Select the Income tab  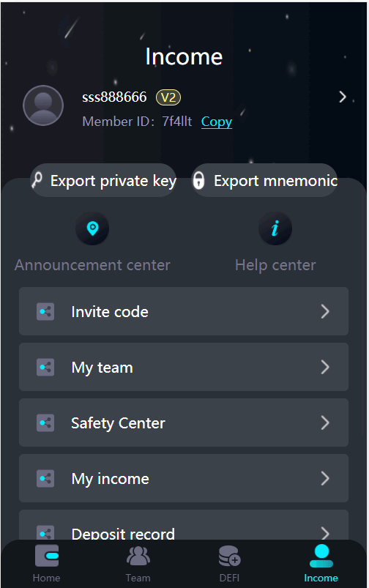[321, 564]
